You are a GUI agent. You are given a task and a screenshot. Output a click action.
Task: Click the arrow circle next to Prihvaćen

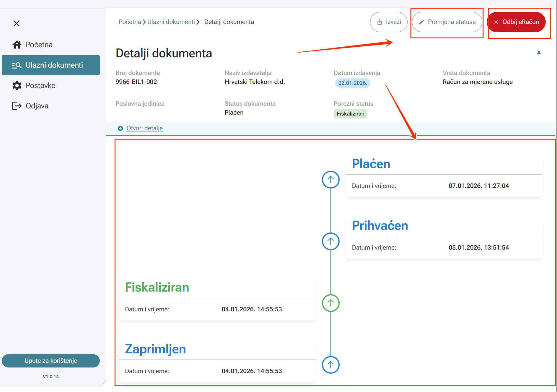point(330,241)
